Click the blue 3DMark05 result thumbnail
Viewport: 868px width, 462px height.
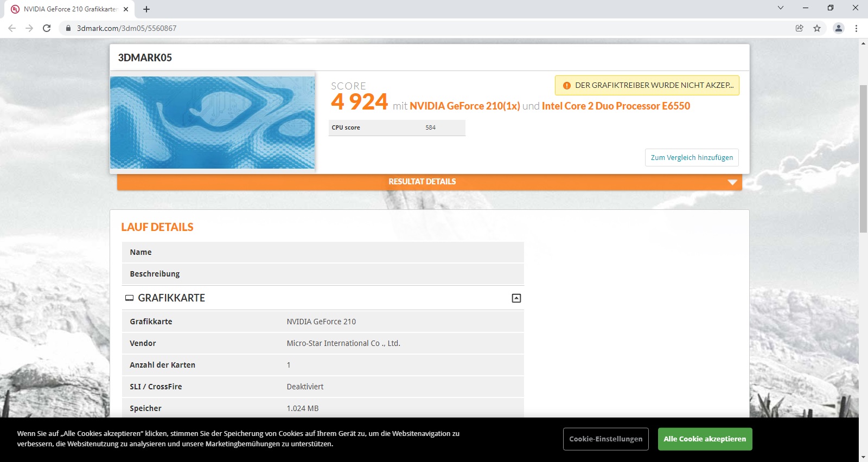[x=212, y=123]
